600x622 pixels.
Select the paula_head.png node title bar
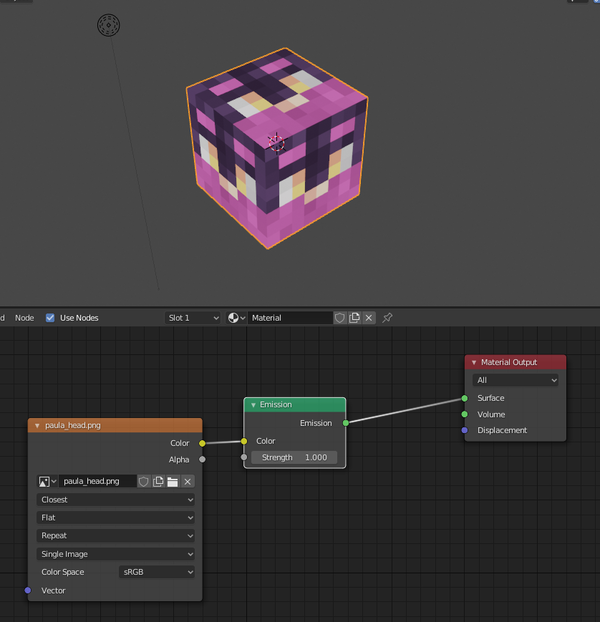tap(115, 426)
